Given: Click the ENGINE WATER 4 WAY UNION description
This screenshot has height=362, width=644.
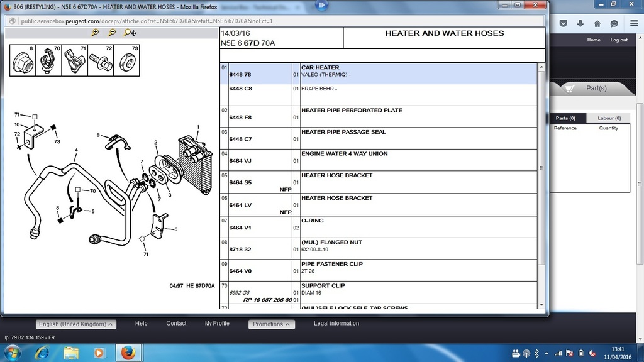Looking at the screenshot, I should pyautogui.click(x=344, y=153).
